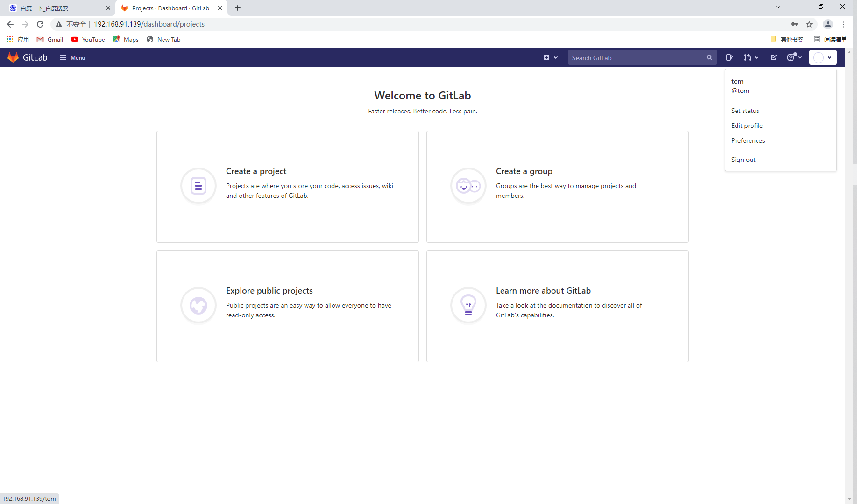Screen dimensions: 857x504
Task: Open the Issues icon in navbar
Action: coord(729,57)
